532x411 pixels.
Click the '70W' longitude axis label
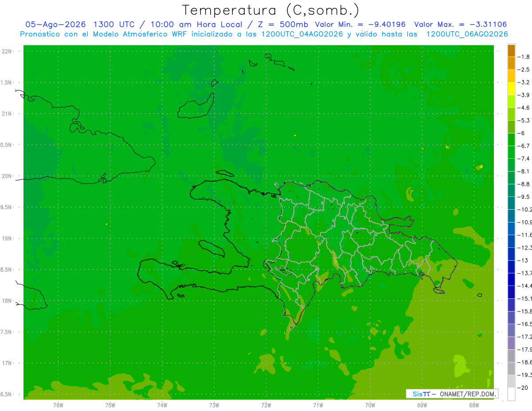[x=370, y=405]
